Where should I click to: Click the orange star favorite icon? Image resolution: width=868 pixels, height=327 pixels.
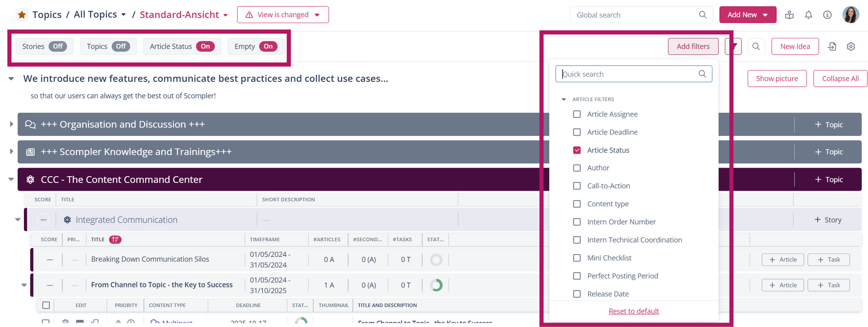[x=22, y=15]
